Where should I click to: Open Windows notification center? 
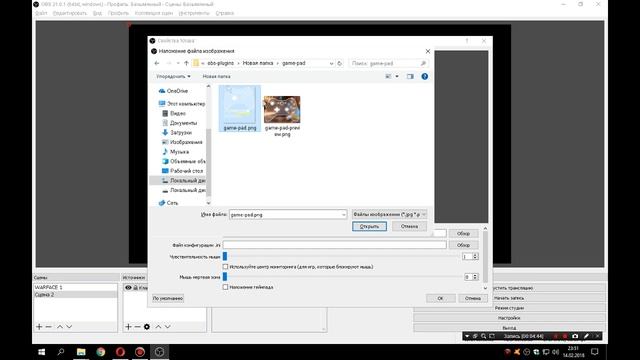pos(595,352)
